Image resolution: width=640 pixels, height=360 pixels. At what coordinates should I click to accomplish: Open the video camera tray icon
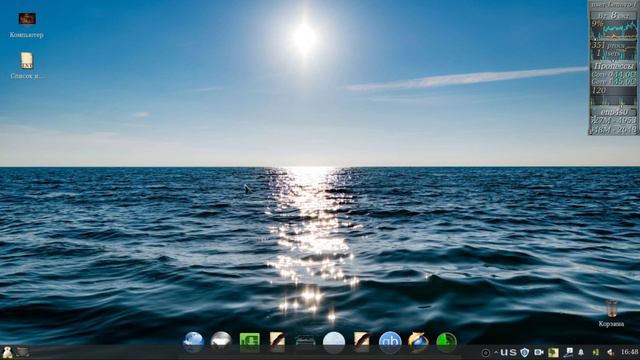[x=539, y=352]
